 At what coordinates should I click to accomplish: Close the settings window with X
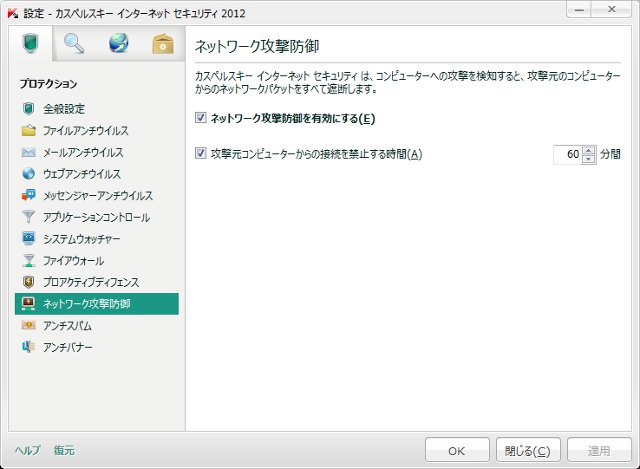point(611,9)
